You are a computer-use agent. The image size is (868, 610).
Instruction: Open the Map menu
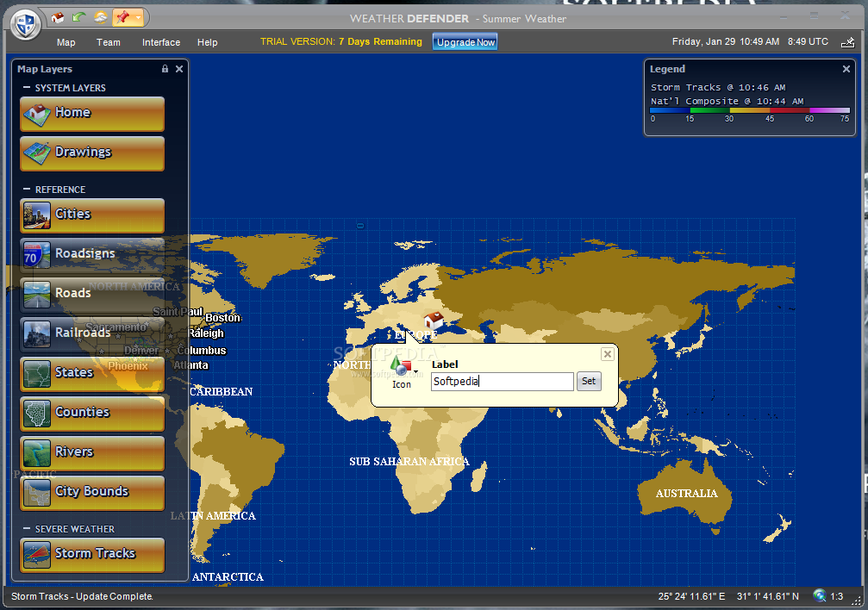[x=66, y=42]
